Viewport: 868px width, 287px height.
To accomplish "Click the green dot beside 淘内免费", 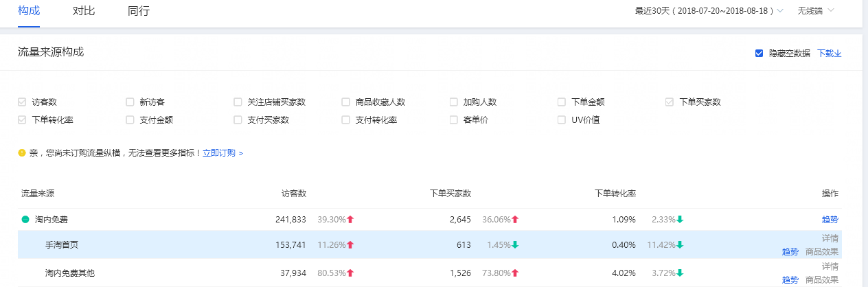I will click(25, 220).
